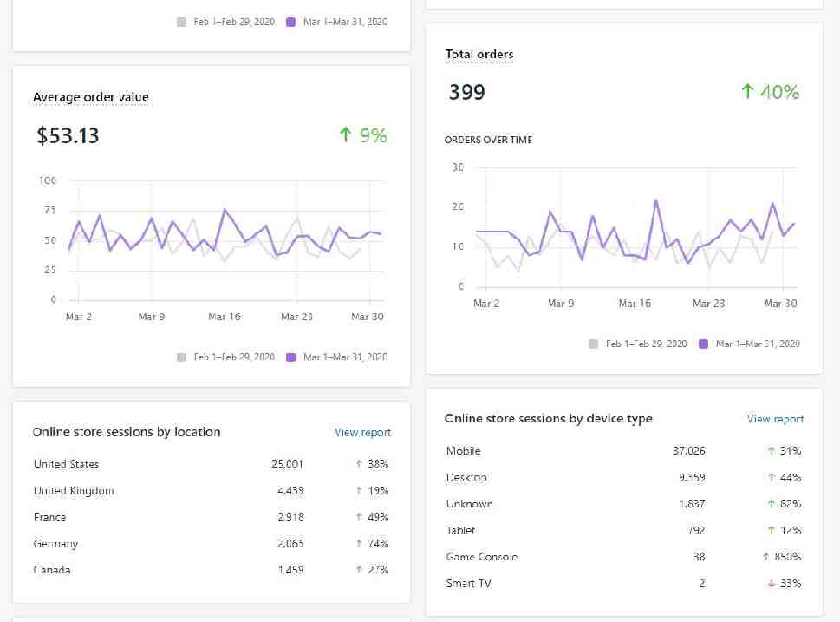Click the Game Console device row label
The width and height of the screenshot is (840, 622).
pos(482,557)
